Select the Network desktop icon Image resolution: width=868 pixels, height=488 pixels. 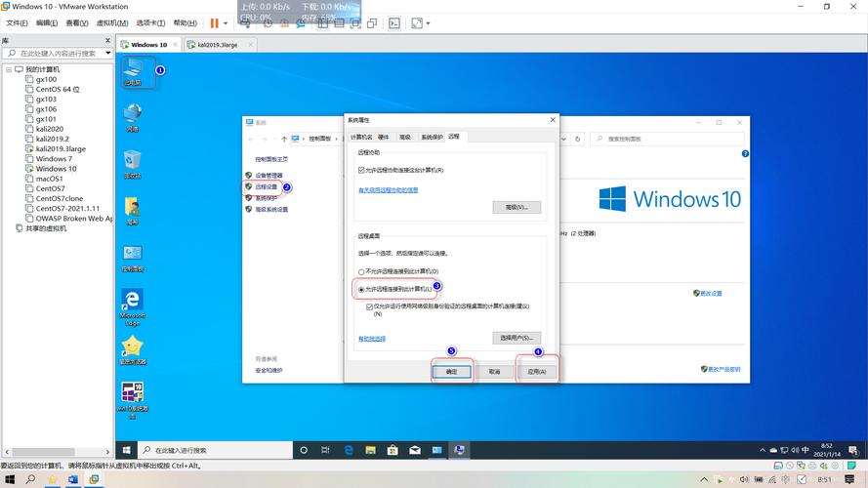133,118
